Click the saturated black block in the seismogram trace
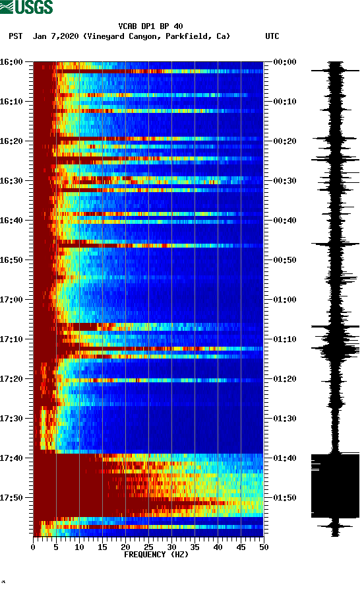This screenshot has height=589, width=364. (x=335, y=486)
